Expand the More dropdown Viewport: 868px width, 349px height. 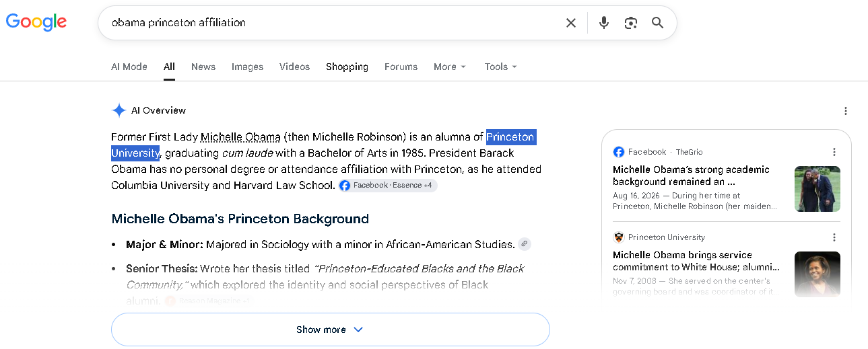(450, 67)
